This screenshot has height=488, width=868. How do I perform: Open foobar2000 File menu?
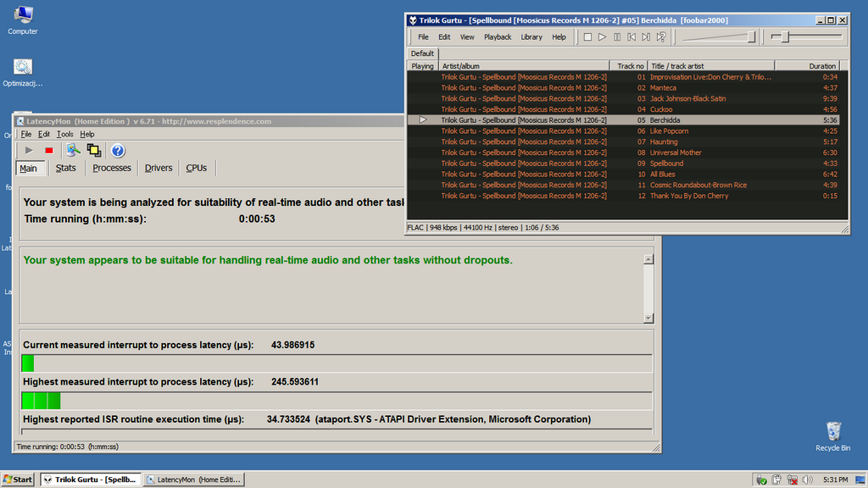423,37
